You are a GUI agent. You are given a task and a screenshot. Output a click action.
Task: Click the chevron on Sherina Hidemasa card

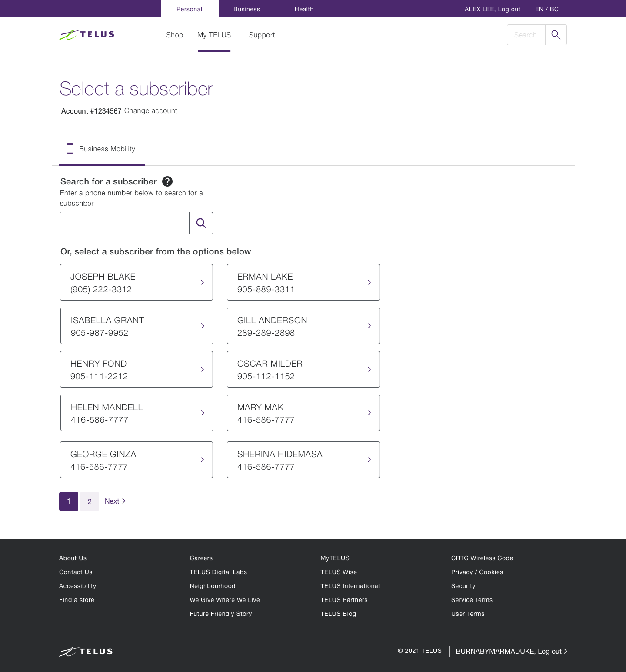[x=369, y=460]
